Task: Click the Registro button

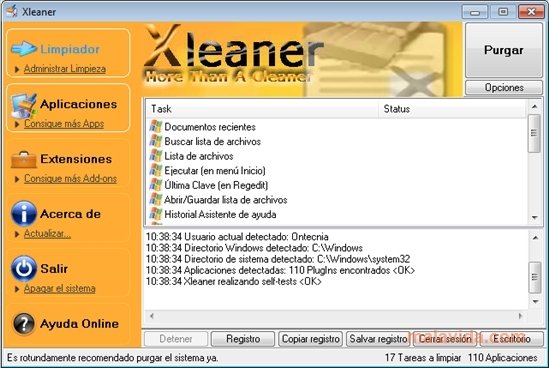Action: click(243, 339)
